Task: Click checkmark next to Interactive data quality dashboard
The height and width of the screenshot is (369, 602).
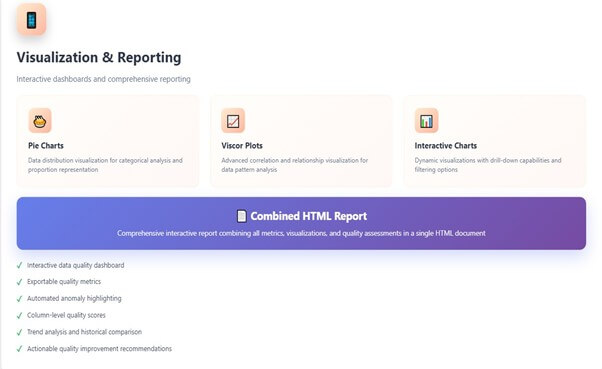Action: pyautogui.click(x=20, y=265)
